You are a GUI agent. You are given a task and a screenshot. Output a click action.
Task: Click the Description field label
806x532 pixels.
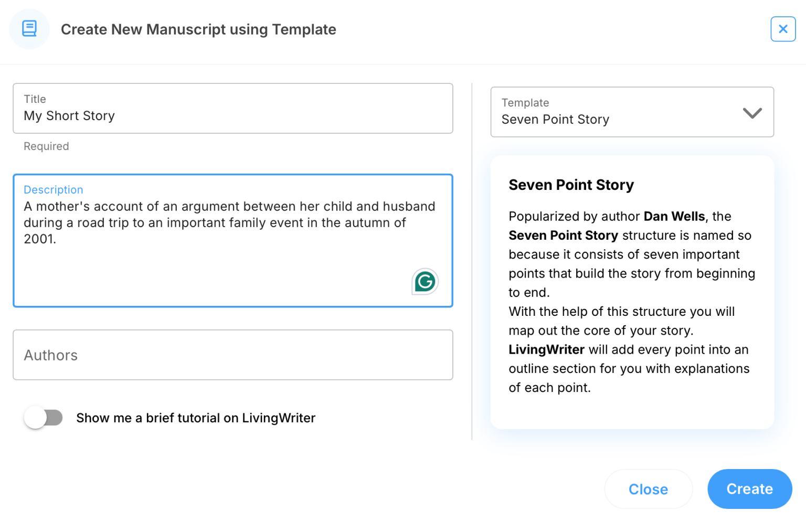coord(54,190)
